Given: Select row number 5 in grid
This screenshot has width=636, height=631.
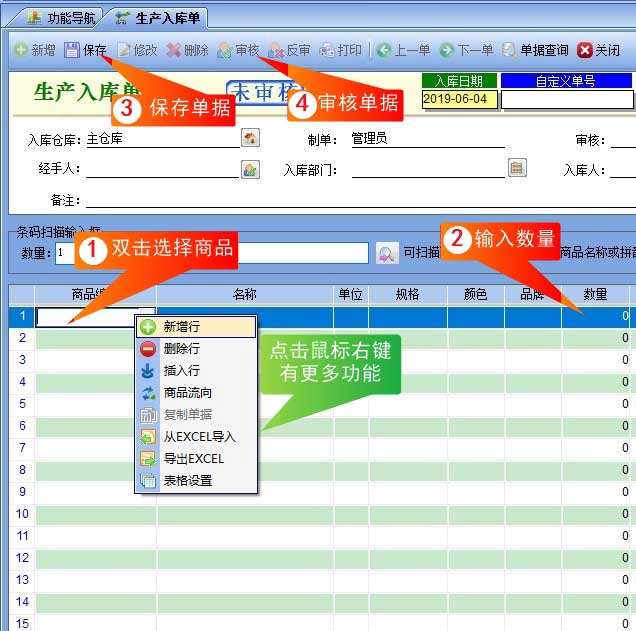Looking at the screenshot, I should (22, 404).
